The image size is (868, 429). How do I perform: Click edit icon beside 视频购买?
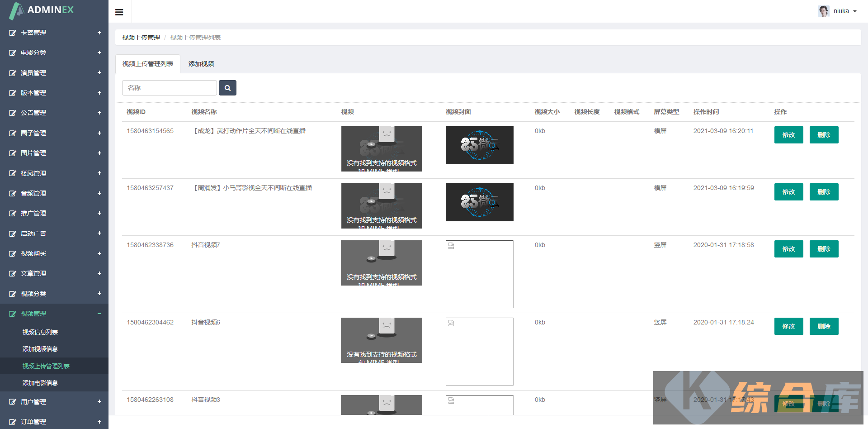click(x=13, y=253)
